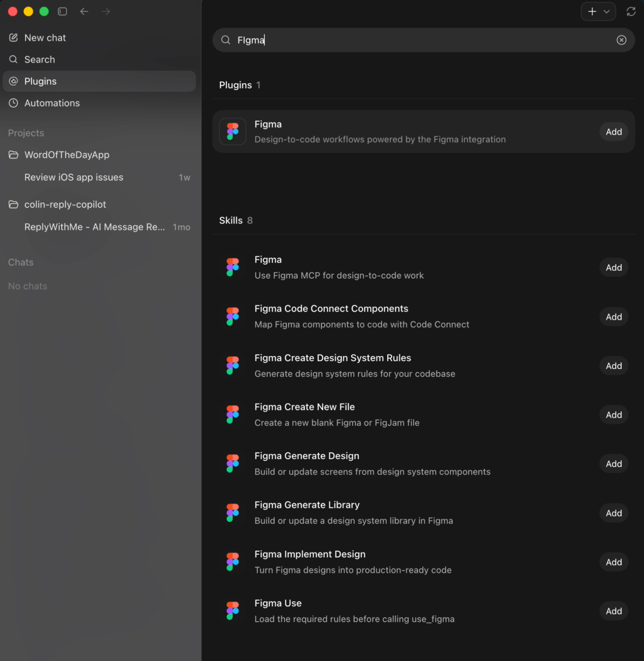This screenshot has height=661, width=644.
Task: Click the New chat pencil icon
Action: click(x=13, y=37)
